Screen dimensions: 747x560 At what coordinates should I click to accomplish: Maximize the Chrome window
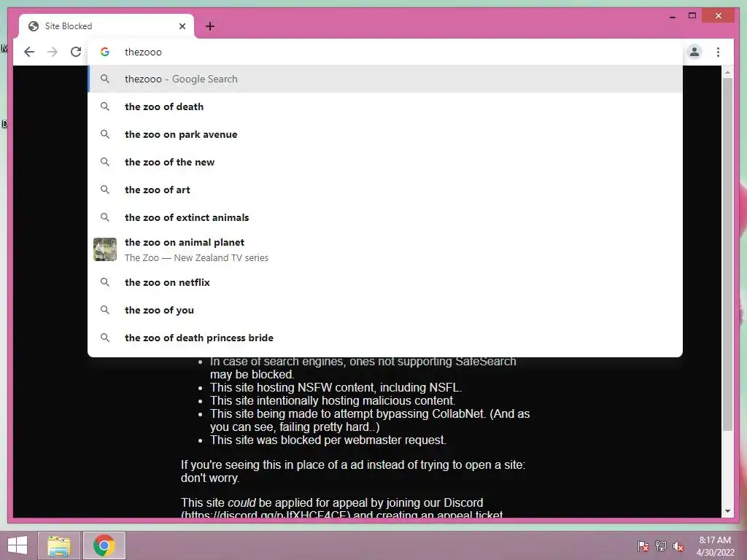tap(692, 16)
